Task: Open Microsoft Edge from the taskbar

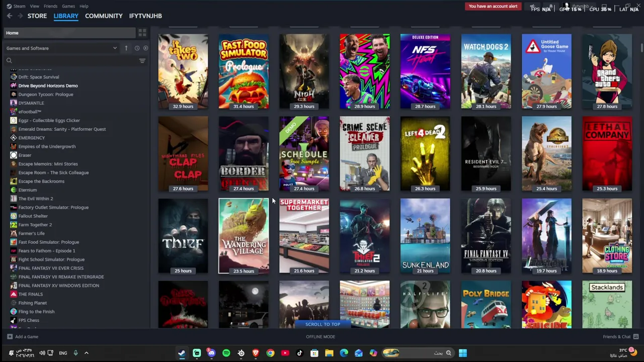Action: pos(344,353)
